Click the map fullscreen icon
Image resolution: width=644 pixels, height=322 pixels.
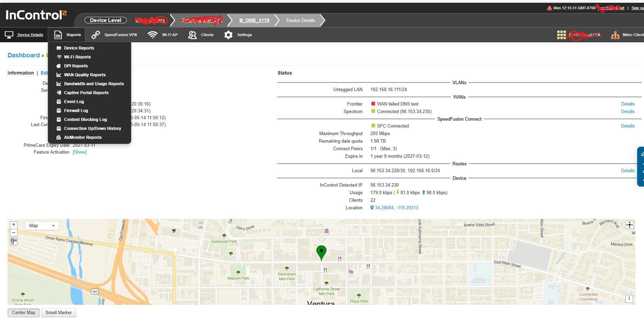tap(629, 225)
